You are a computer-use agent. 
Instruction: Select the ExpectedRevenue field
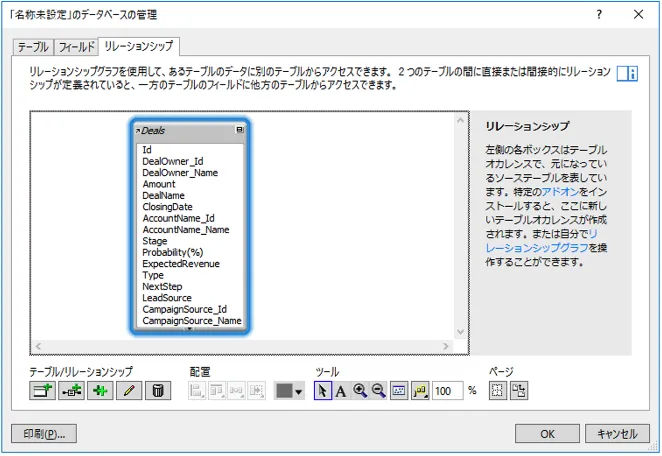(181, 264)
